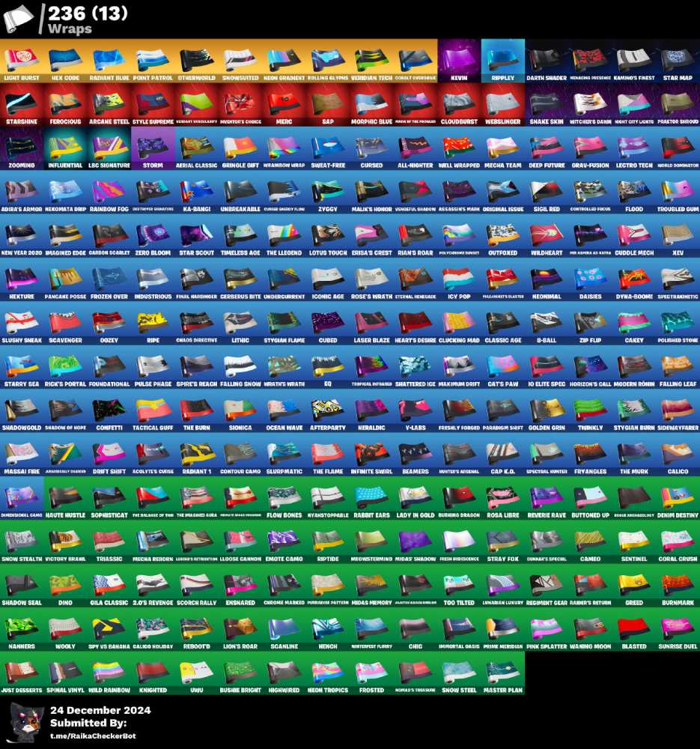Select the Light Burst wrap
700x749 pixels.
[22, 61]
